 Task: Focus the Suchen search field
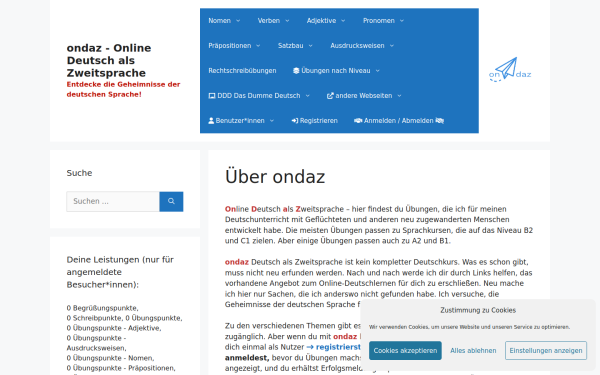coord(113,201)
